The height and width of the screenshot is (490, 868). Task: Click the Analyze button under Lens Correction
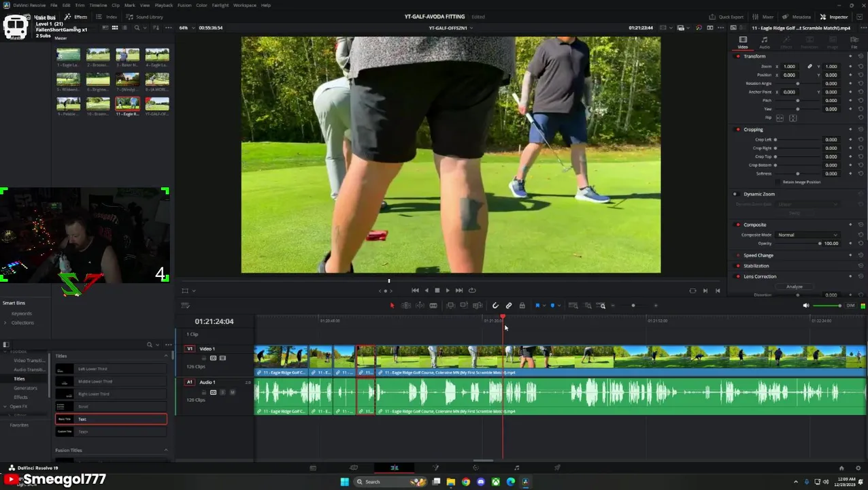tap(794, 287)
